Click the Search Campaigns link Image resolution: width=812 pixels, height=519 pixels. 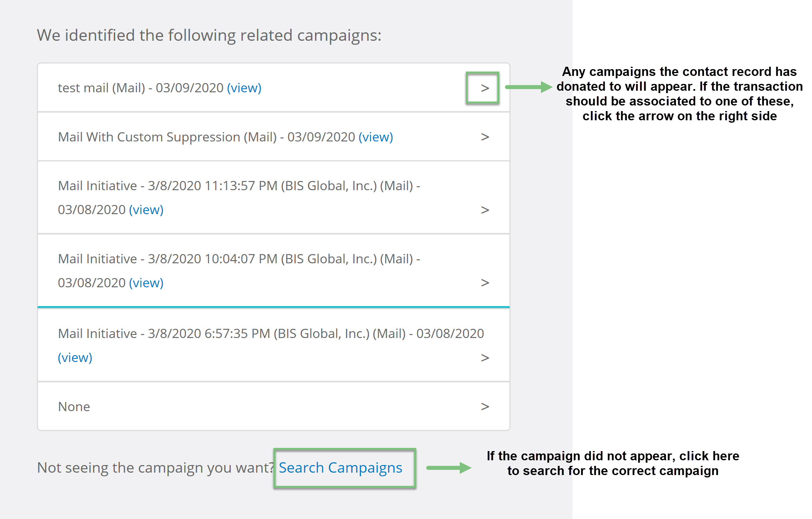pos(340,468)
